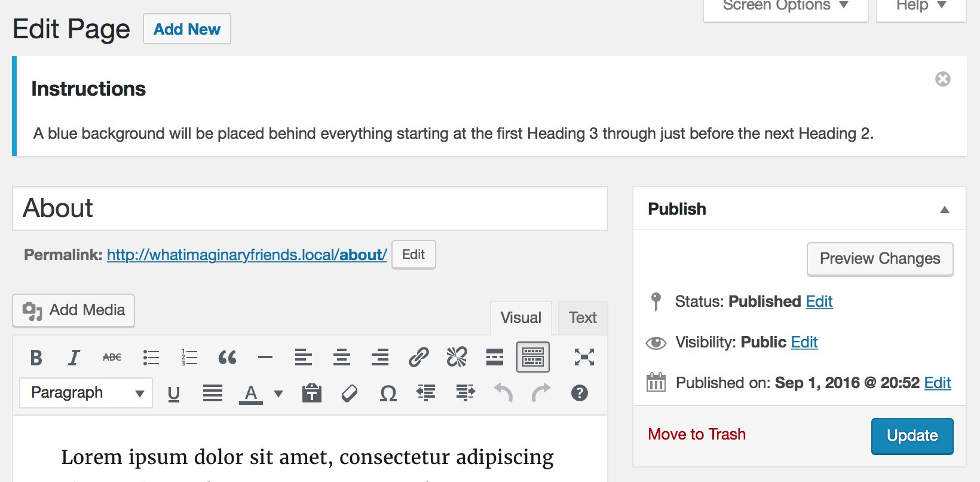This screenshot has height=482, width=980.
Task: Increase the paragraph indent
Action: tap(465, 393)
